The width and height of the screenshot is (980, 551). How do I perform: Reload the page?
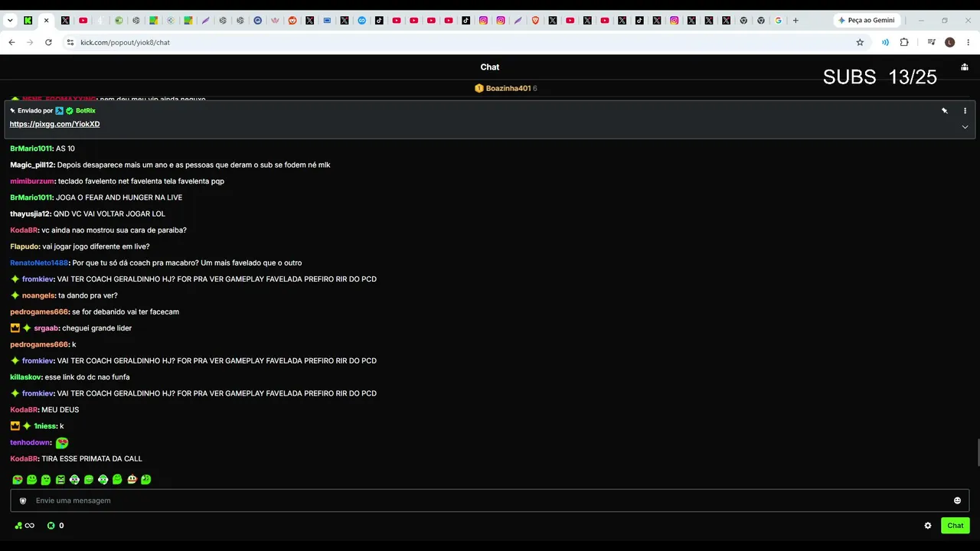tap(48, 42)
